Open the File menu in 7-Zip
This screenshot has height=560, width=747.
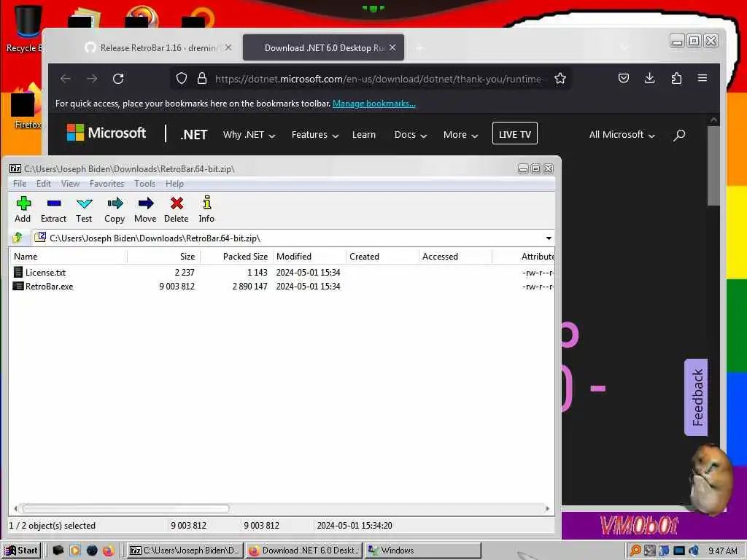[20, 184]
